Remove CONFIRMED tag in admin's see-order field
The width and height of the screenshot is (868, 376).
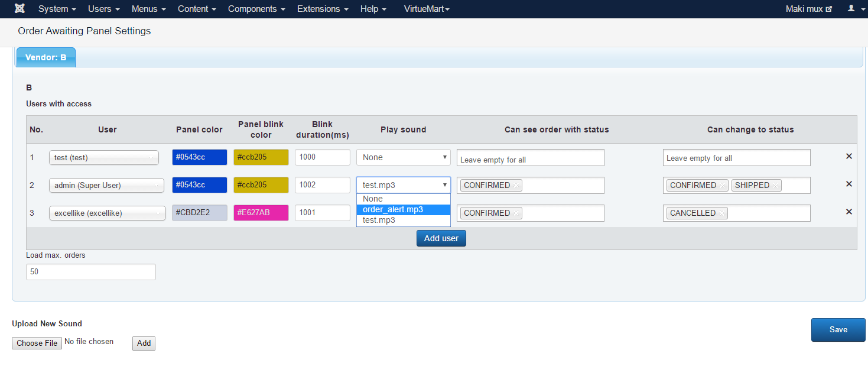516,186
